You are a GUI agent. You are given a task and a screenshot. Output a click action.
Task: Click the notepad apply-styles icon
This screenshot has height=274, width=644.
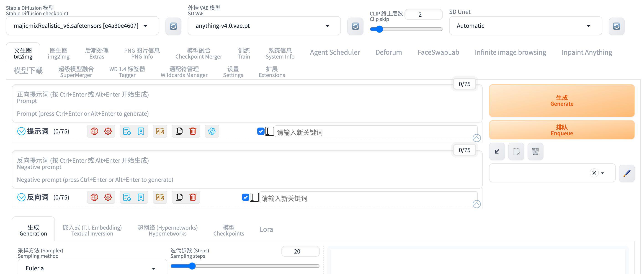point(516,151)
